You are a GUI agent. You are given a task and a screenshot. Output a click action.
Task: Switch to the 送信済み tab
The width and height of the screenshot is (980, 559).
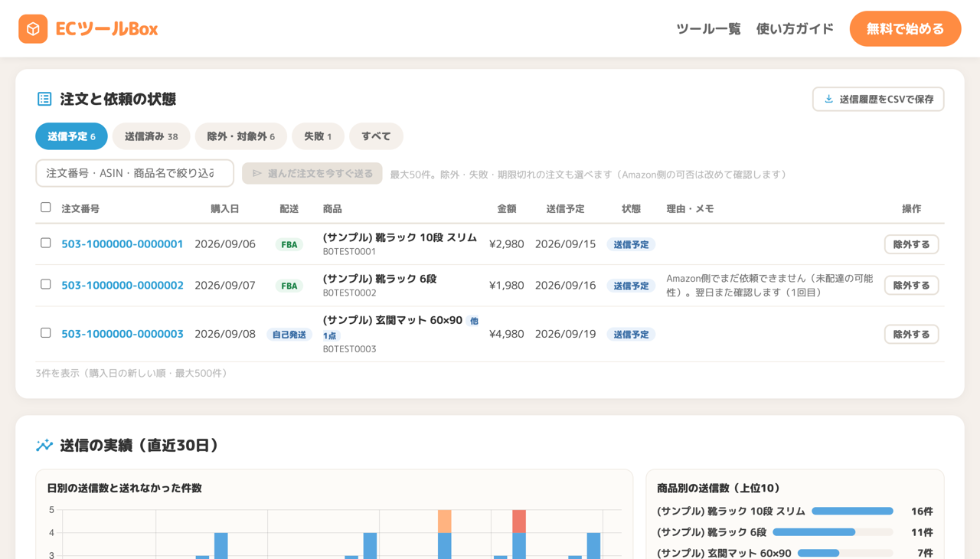pyautogui.click(x=152, y=136)
